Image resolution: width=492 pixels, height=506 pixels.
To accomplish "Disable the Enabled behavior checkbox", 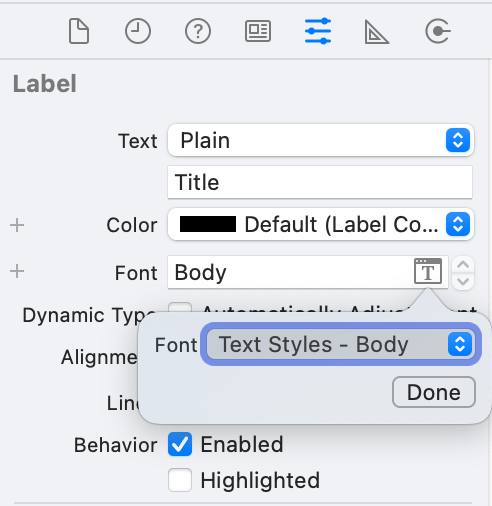I will [180, 444].
